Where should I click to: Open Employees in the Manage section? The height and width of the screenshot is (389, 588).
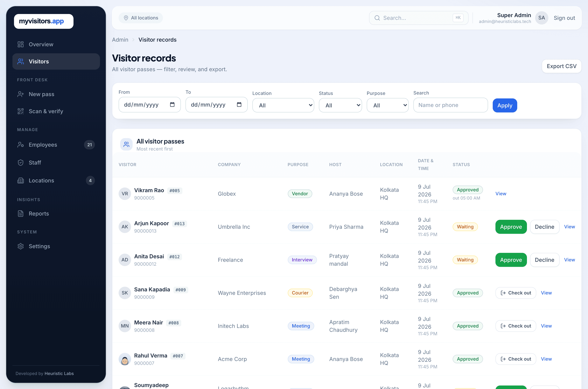[56, 145]
